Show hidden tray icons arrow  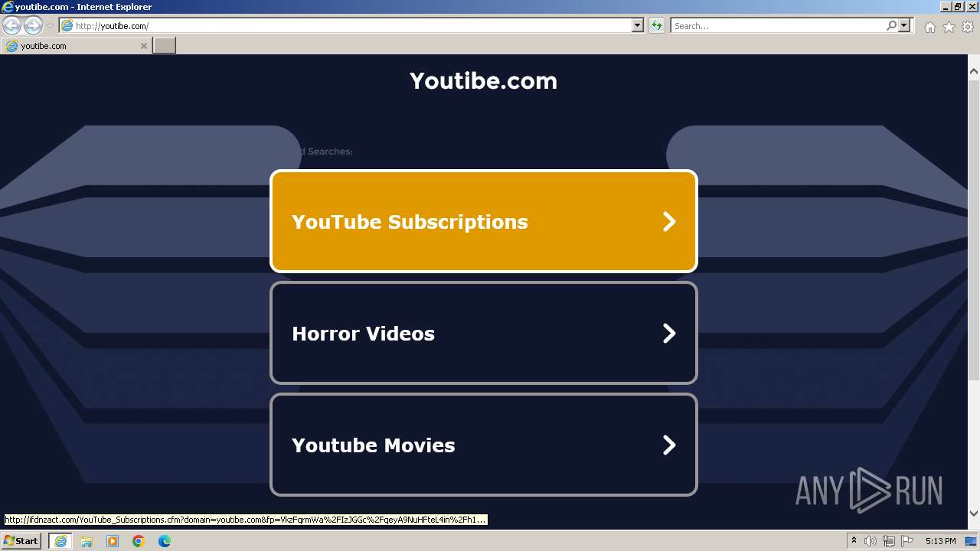854,541
